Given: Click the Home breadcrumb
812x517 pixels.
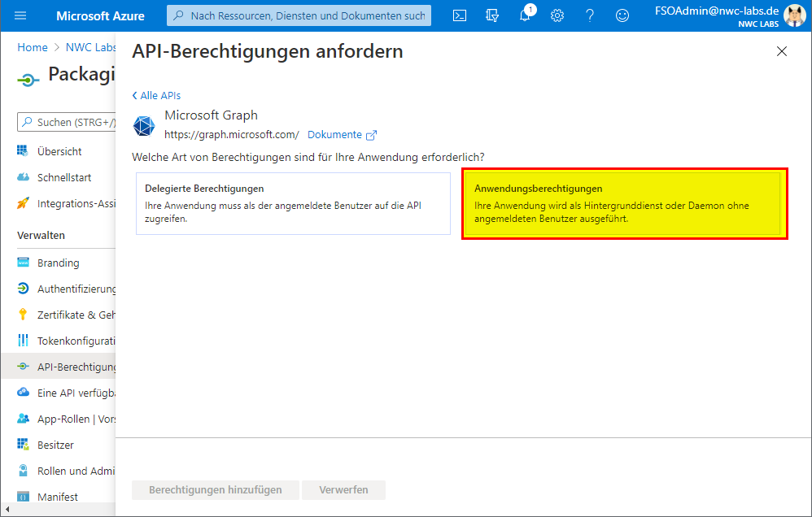Looking at the screenshot, I should click(x=33, y=47).
